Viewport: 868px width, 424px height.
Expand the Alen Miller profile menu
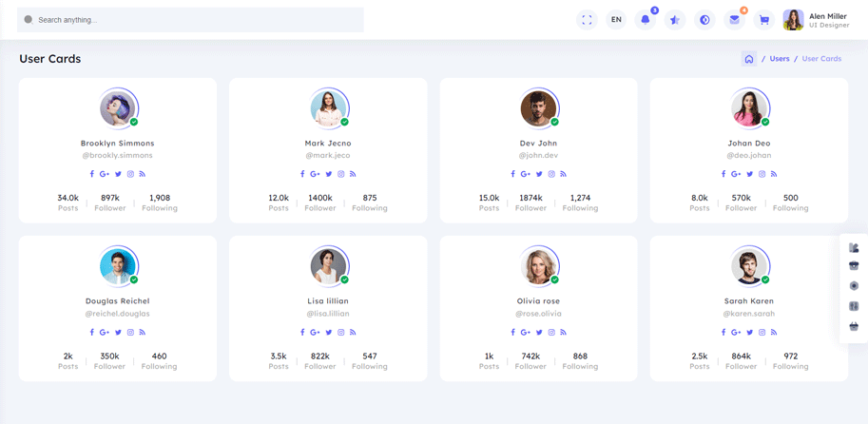(x=816, y=20)
